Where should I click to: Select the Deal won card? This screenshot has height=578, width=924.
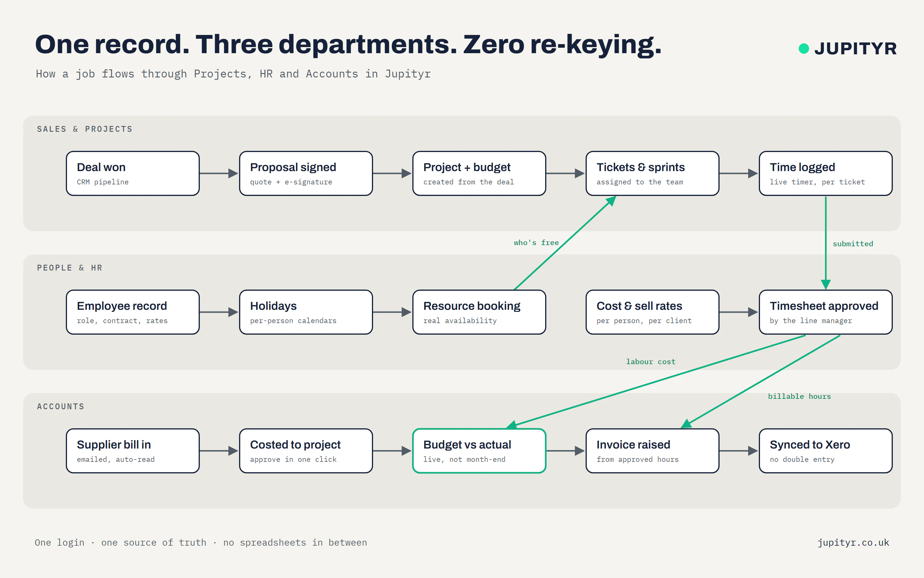pos(133,174)
